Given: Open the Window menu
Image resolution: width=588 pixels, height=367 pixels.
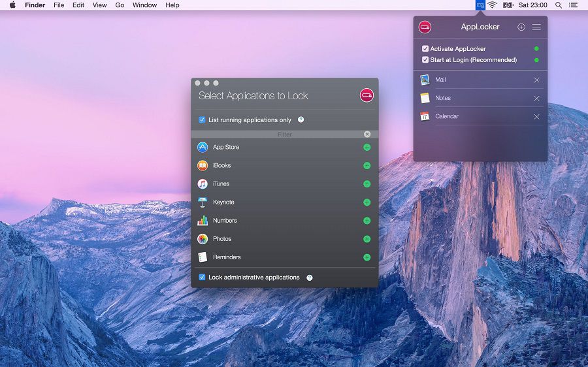Looking at the screenshot, I should 144,5.
